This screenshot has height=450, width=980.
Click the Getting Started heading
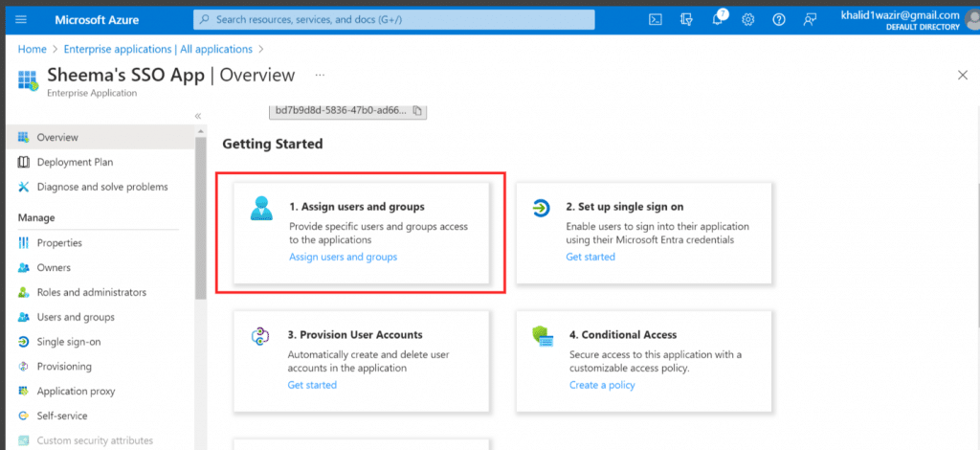click(x=273, y=145)
